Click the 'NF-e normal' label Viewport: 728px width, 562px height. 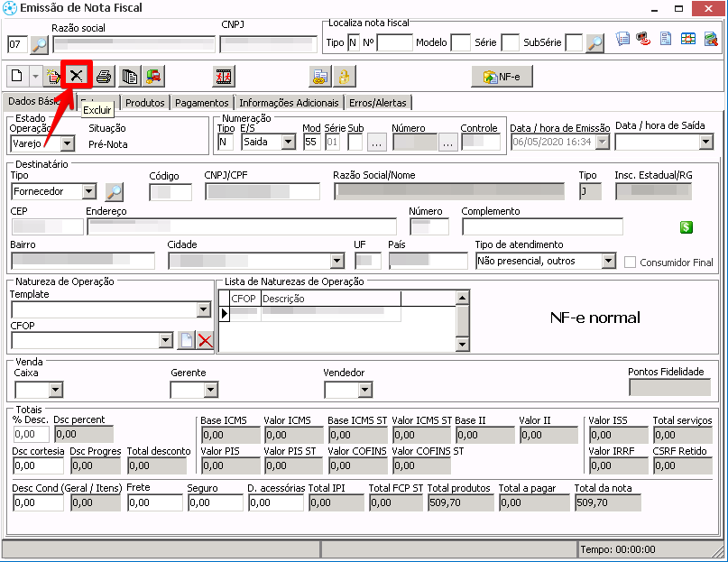[594, 318]
